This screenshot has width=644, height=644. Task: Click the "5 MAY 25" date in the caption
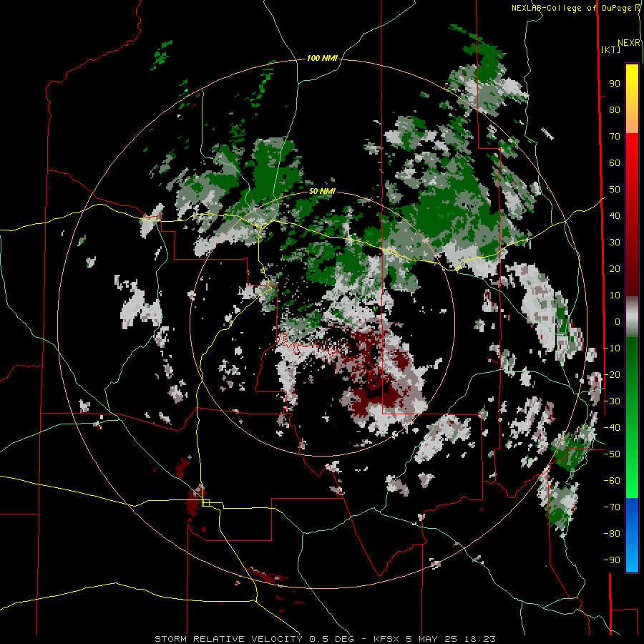432,639
